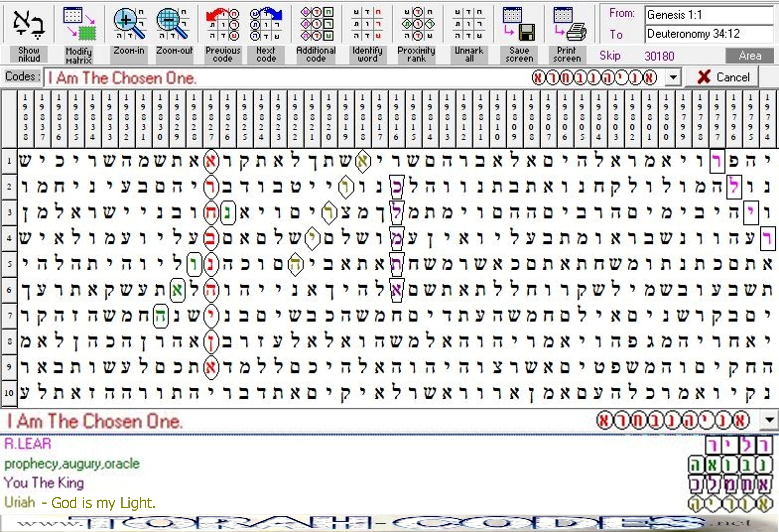Click the olive Hebrew letters for Uriah
Image resolution: width=779 pixels, height=532 pixels.
tap(731, 504)
